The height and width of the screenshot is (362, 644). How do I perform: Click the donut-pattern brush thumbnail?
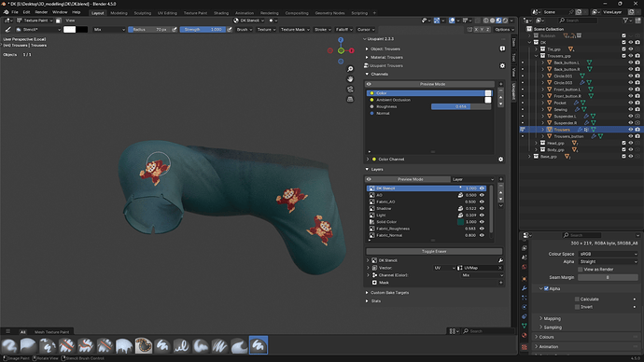coord(144,345)
